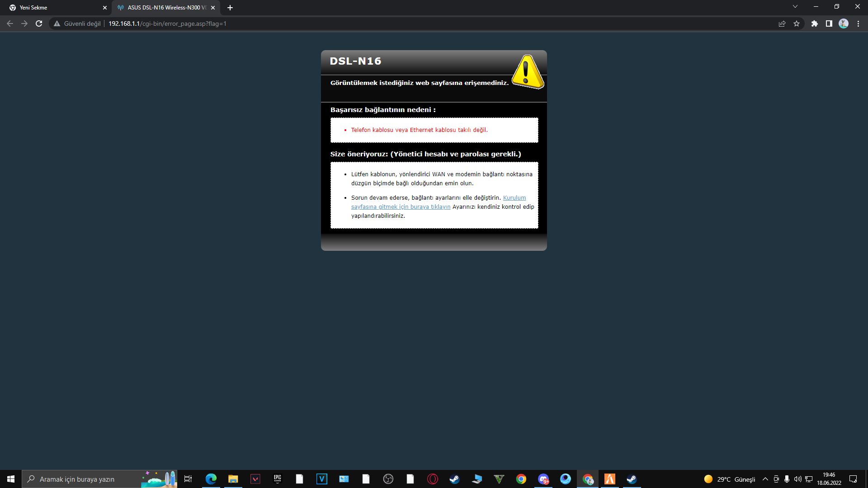Show hidden system tray icons

pos(765,479)
